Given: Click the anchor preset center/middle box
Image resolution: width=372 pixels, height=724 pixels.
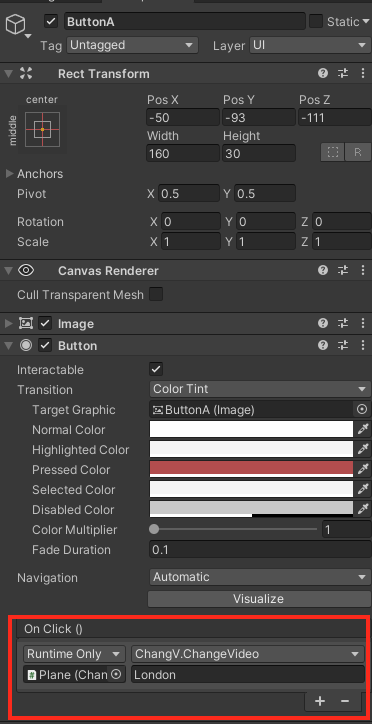Looking at the screenshot, I should coord(42,129).
